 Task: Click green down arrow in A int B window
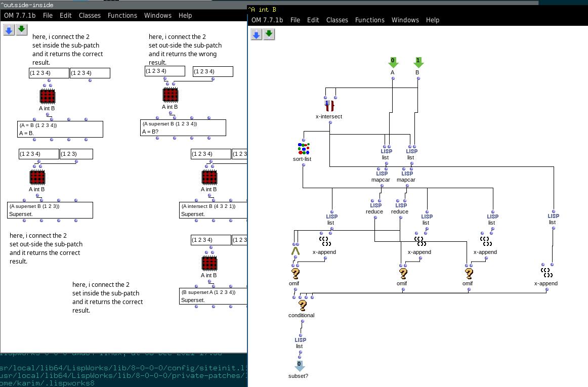tap(269, 34)
